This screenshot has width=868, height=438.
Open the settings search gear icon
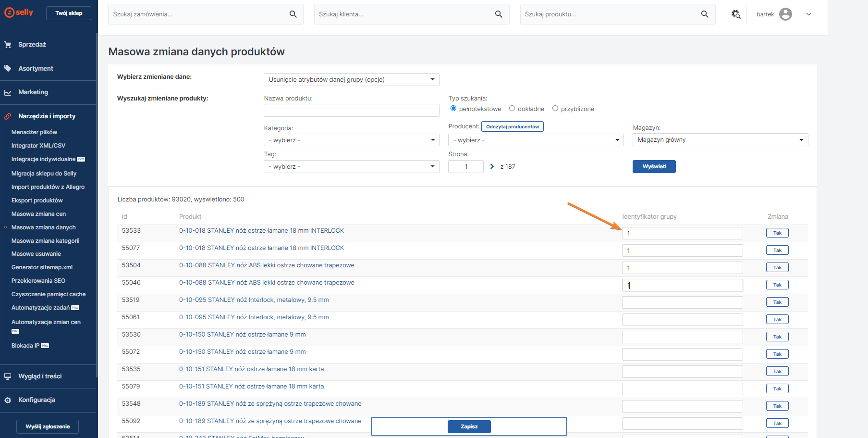tap(736, 14)
